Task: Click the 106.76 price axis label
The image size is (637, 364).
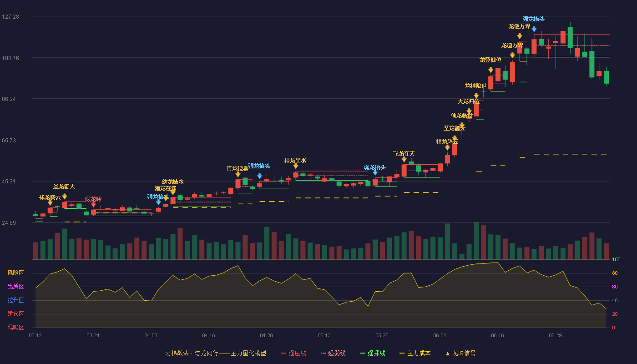Action: [10, 58]
